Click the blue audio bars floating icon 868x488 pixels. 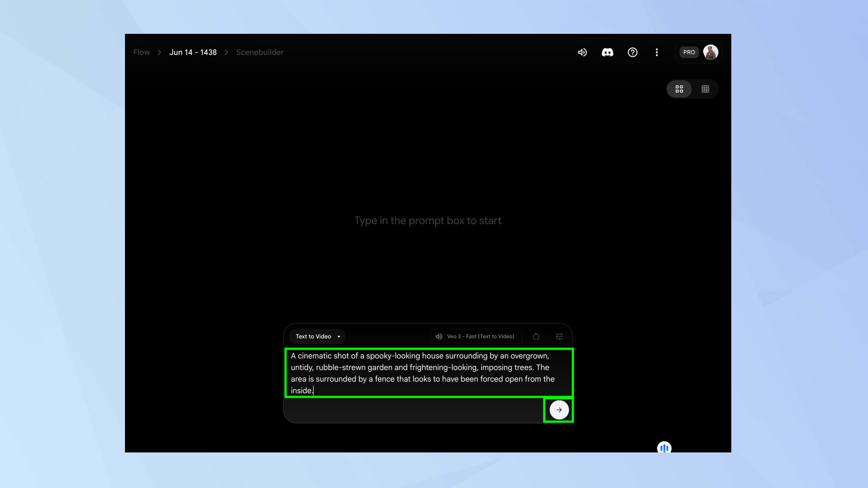(x=664, y=448)
